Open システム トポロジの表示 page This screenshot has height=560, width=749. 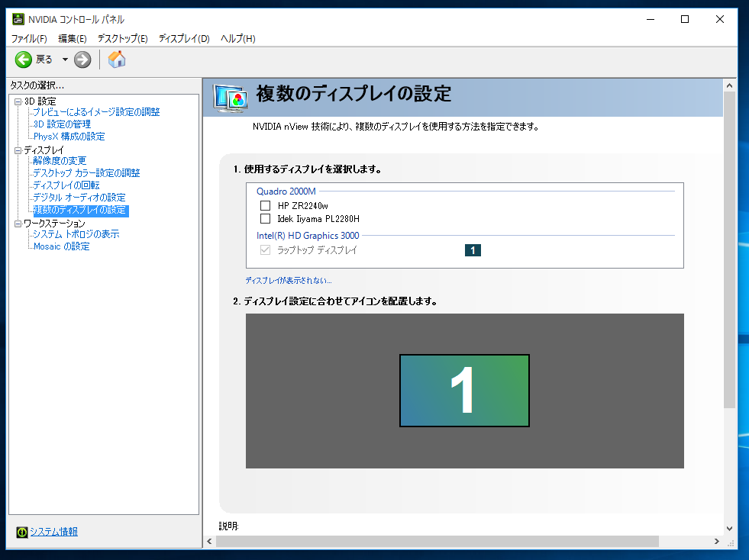(x=76, y=234)
